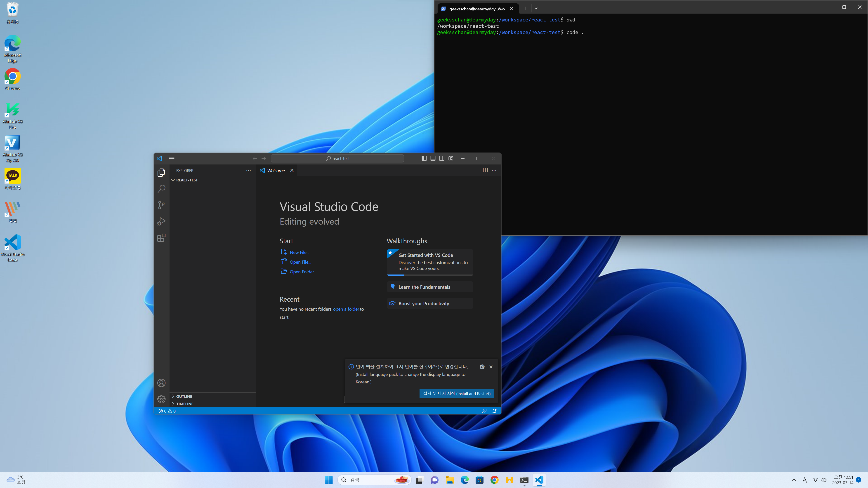Open the Explorer view in VS Code activity bar

click(x=161, y=172)
